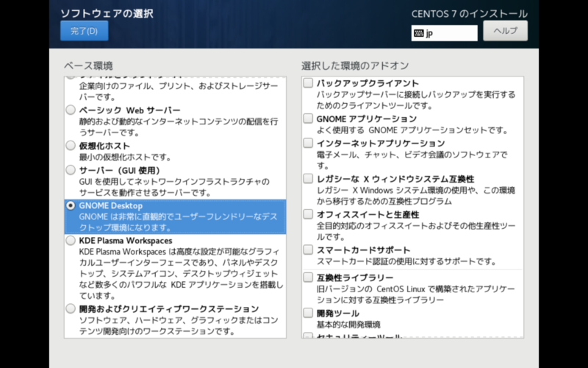Viewport: 588px width, 368px height.
Task: Enable バックアップクライアント checkbox
Action: [308, 83]
